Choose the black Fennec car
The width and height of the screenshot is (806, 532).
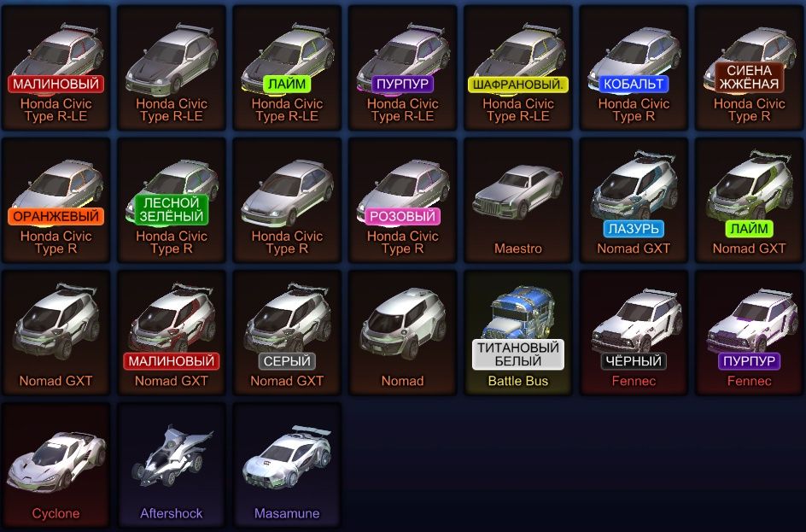[x=634, y=333]
